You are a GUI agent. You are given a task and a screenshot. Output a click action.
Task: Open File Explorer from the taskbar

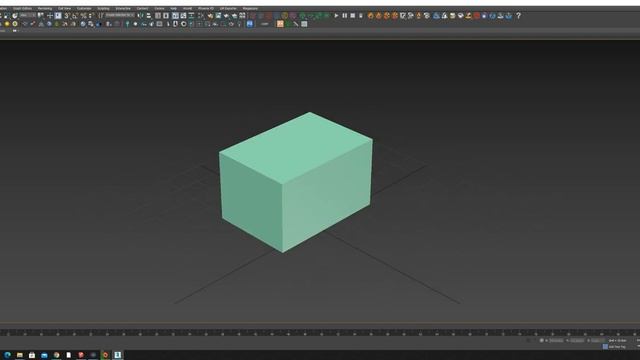[20, 355]
